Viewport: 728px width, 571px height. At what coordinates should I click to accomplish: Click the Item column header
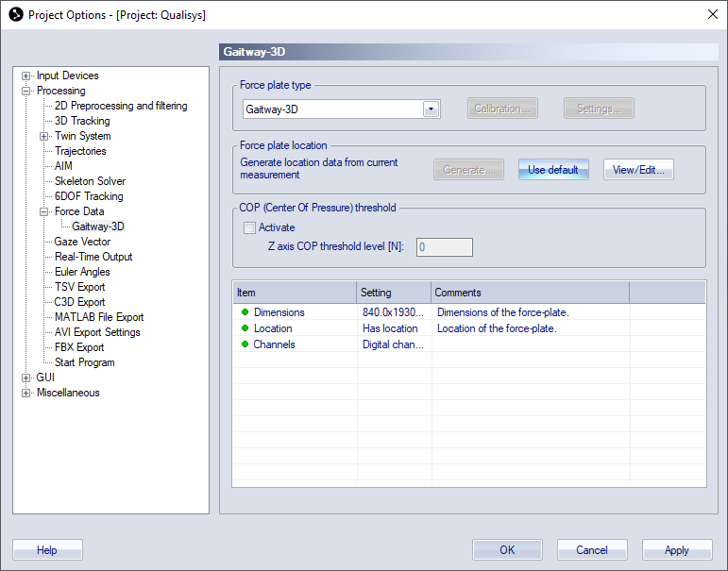[x=295, y=293]
